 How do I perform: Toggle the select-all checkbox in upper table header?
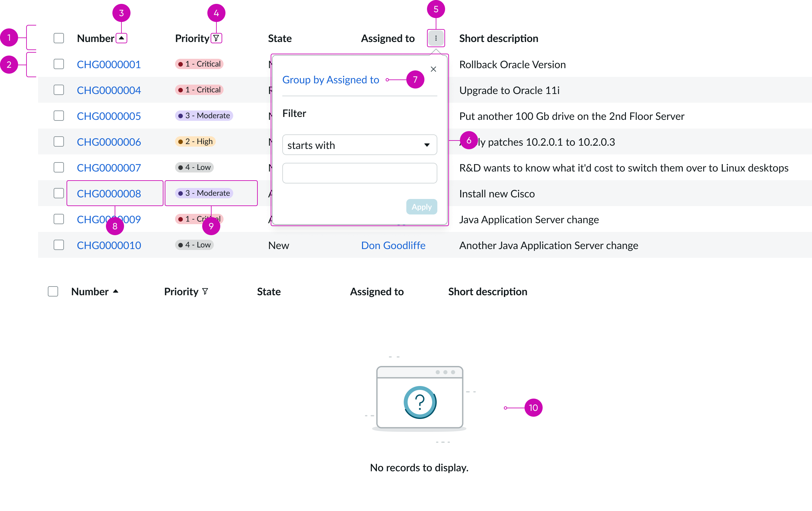(x=59, y=38)
